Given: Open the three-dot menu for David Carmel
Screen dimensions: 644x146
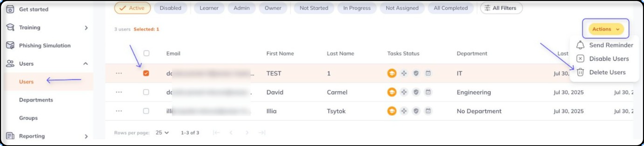Looking at the screenshot, I should point(119,92).
